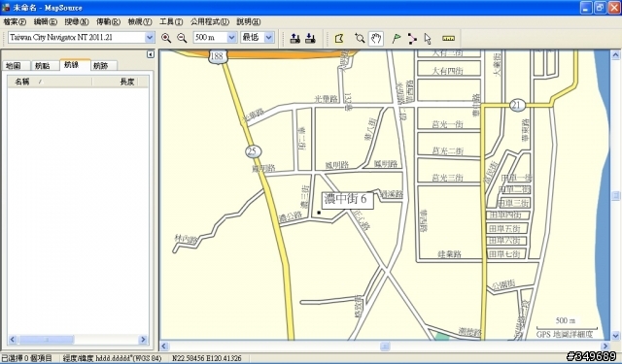Click the coordinates N22.58456 E120.41326 in status bar

(x=206, y=358)
